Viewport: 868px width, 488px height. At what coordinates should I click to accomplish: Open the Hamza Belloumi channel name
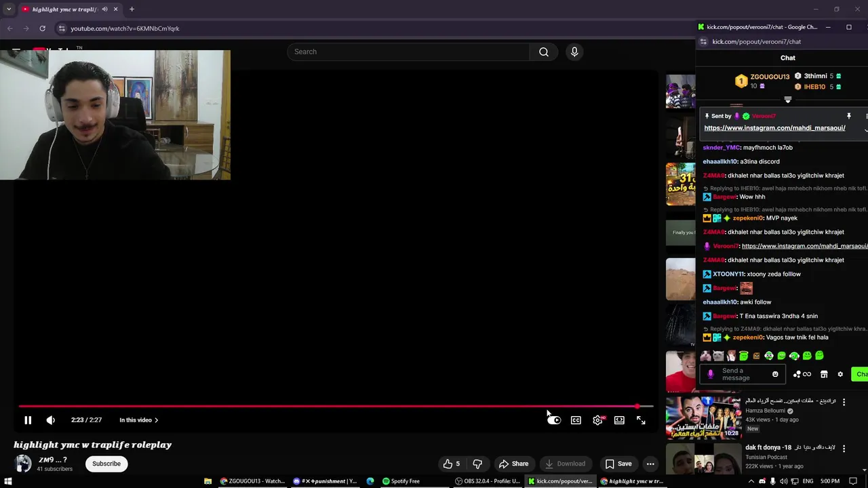click(x=765, y=411)
